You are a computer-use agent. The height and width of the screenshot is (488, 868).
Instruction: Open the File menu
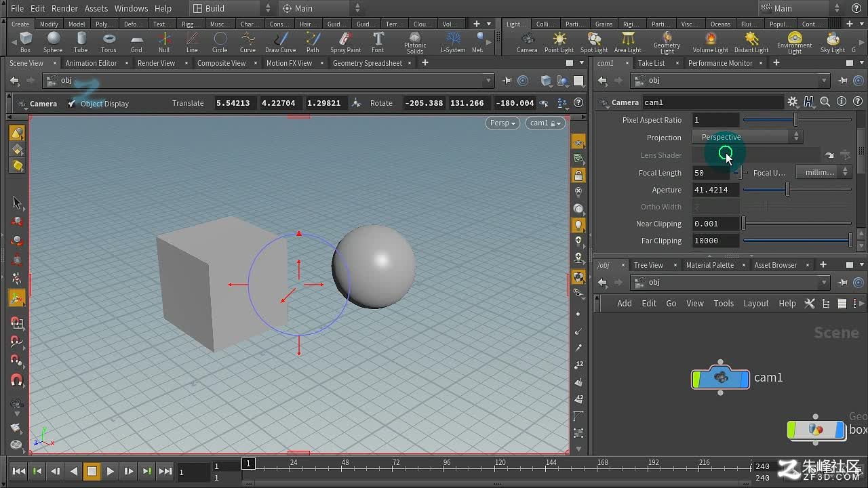[x=17, y=8]
